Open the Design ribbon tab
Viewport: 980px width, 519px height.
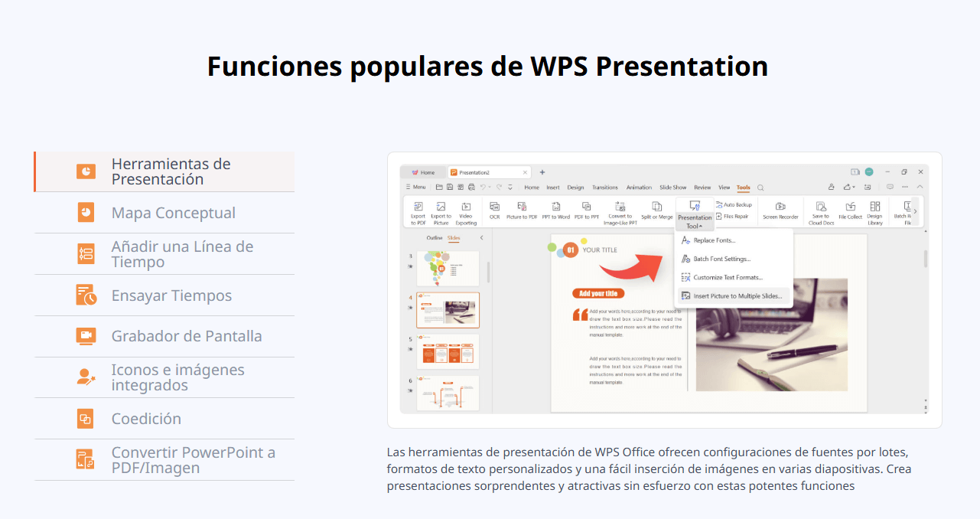pyautogui.click(x=575, y=187)
